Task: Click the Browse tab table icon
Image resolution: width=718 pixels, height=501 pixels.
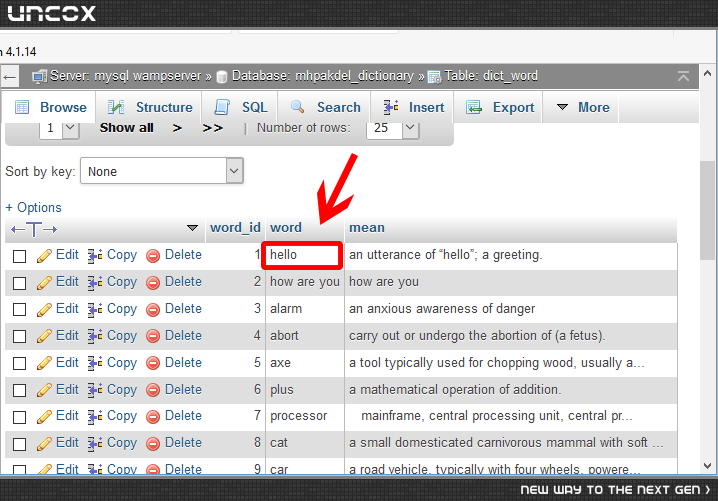Action: point(22,107)
